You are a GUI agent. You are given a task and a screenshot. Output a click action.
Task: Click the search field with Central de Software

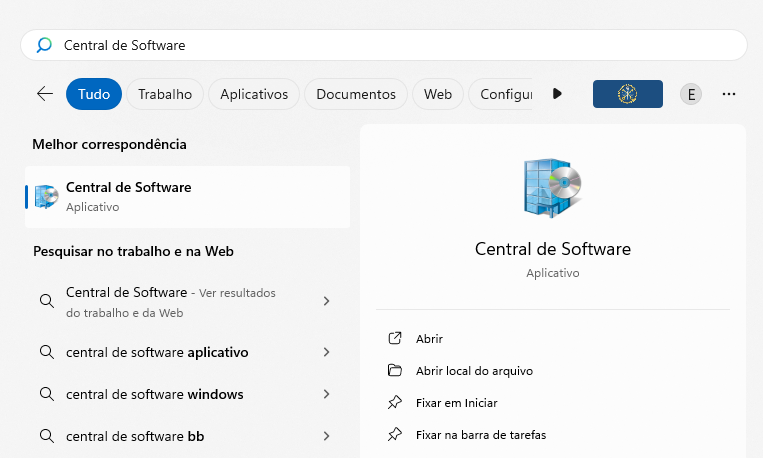tap(383, 45)
